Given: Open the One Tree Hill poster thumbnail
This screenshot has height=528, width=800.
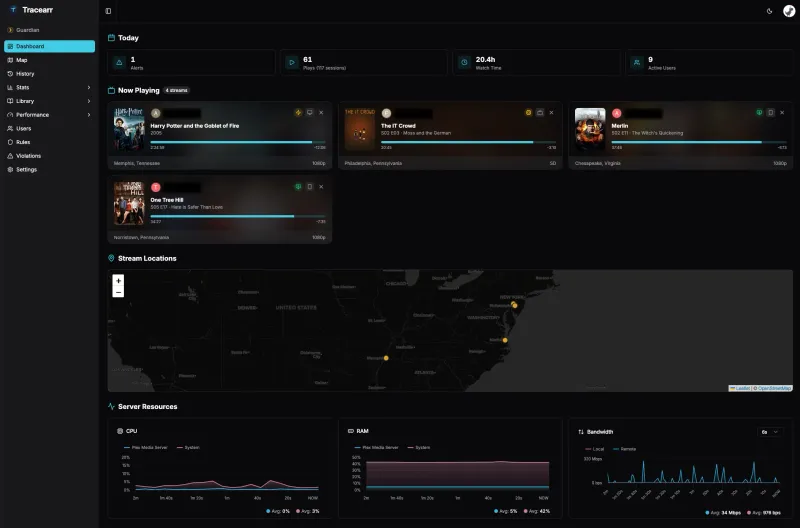Looking at the screenshot, I should (x=129, y=204).
